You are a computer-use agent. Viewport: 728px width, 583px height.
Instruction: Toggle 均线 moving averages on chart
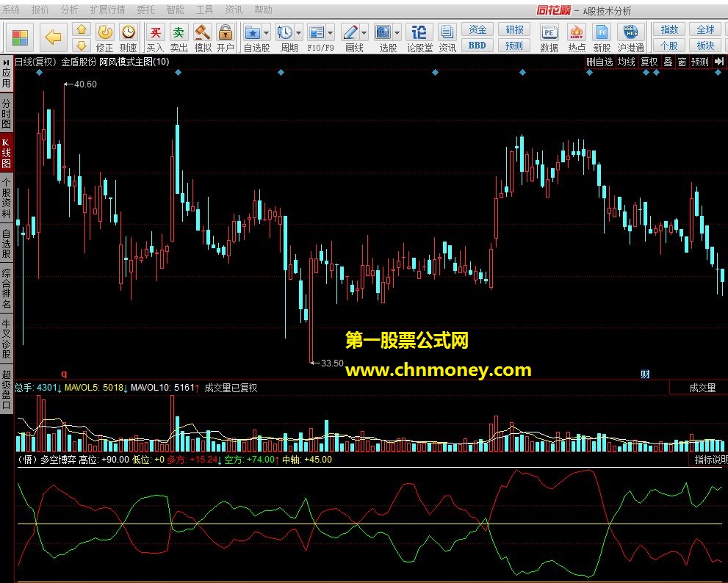[x=627, y=62]
